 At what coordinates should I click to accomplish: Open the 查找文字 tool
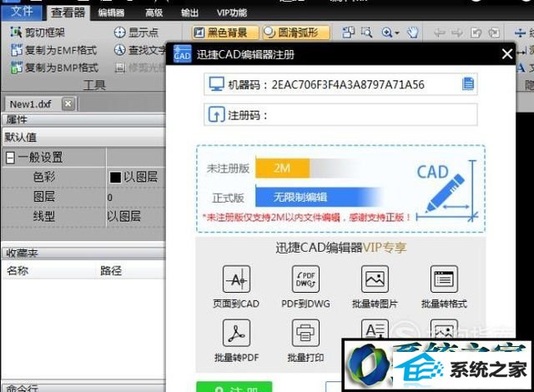coord(139,50)
